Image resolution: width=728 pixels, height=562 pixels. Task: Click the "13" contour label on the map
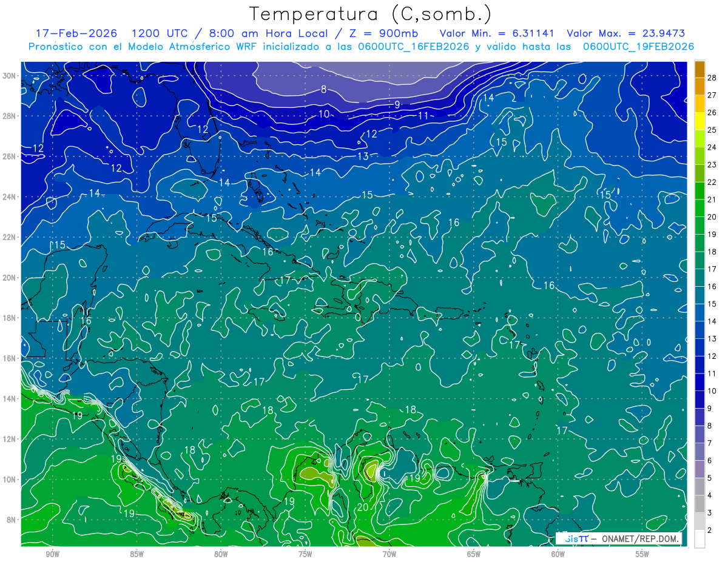362,156
